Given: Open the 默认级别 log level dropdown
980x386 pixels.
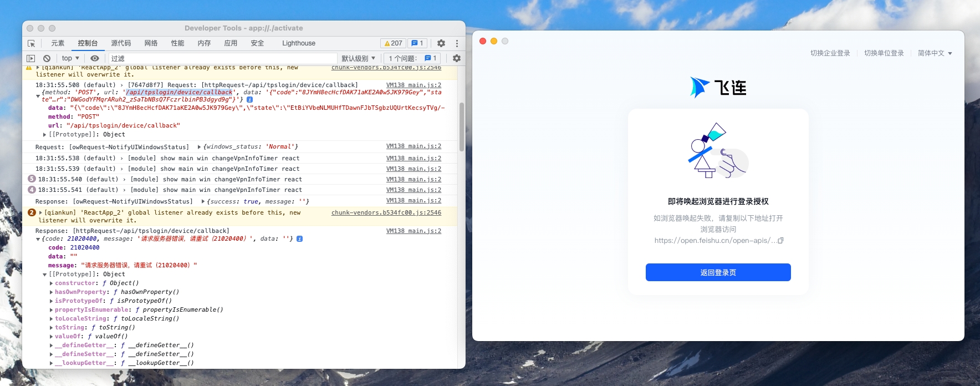Looking at the screenshot, I should pyautogui.click(x=358, y=58).
